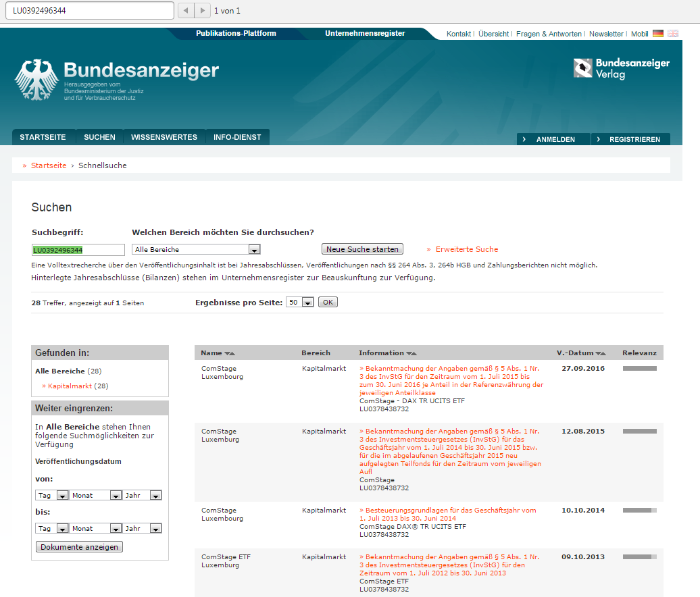Click the browser find text field
The width and height of the screenshot is (700, 597).
pyautogui.click(x=90, y=11)
